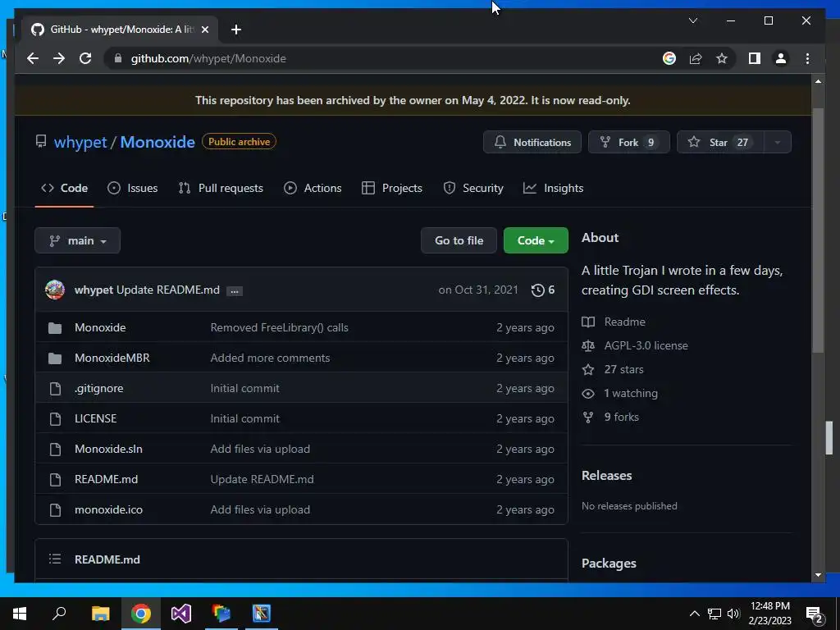
Task: Open the Monoxide.sln file
Action: point(108,449)
